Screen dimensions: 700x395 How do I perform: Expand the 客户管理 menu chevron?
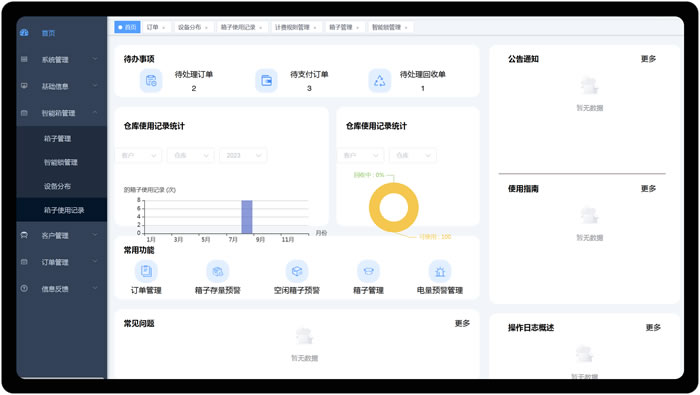point(95,235)
